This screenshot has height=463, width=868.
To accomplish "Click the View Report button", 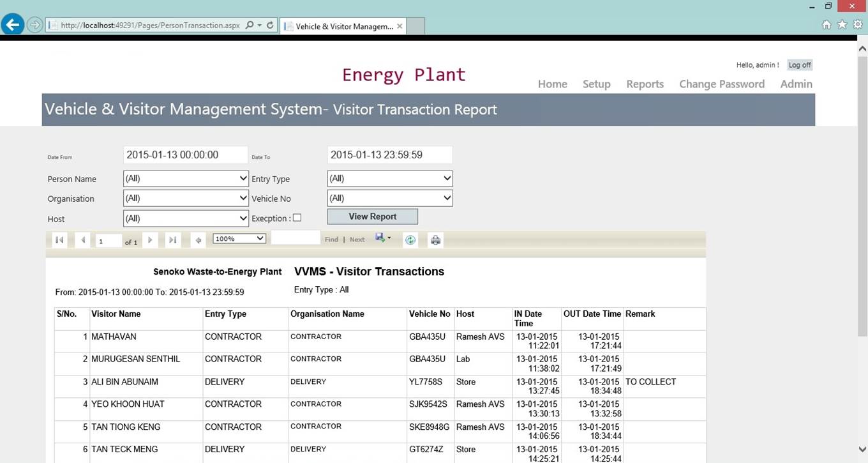I will (x=372, y=216).
